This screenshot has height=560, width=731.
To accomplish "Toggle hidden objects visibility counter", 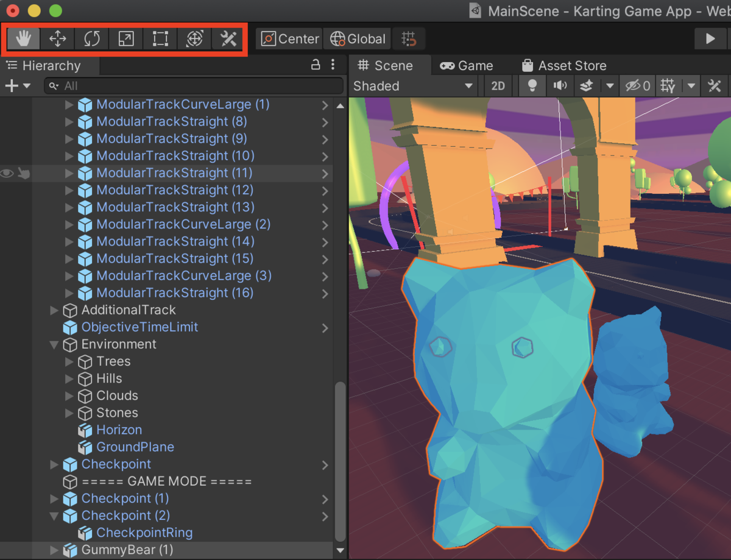I will pyautogui.click(x=637, y=86).
